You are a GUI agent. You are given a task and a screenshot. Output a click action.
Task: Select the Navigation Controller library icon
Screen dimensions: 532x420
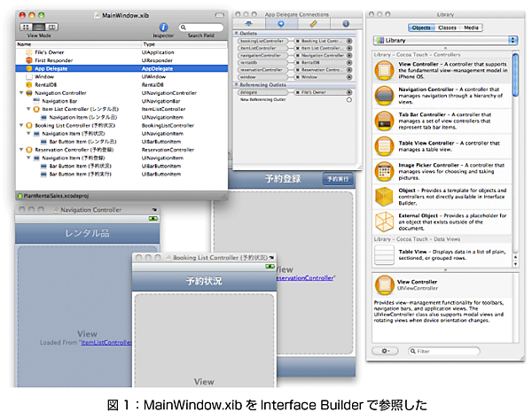pyautogui.click(x=386, y=92)
